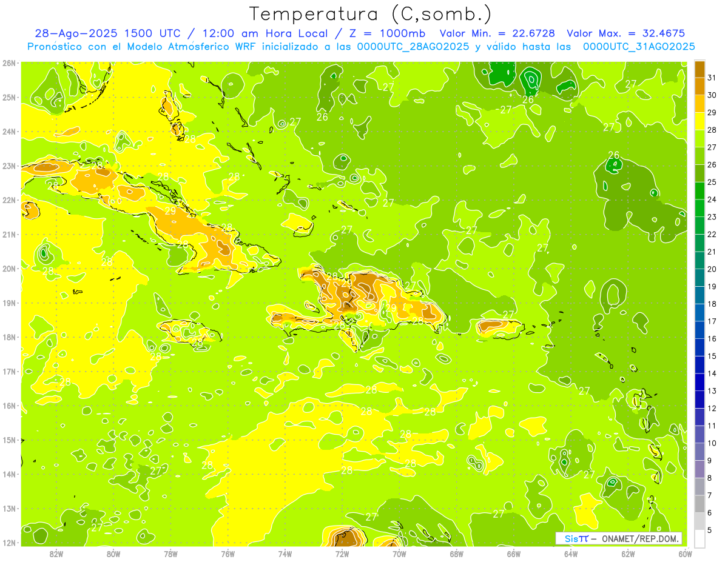This screenshot has width=728, height=562.
Task: Click color scale label '12'
Action: (712, 408)
